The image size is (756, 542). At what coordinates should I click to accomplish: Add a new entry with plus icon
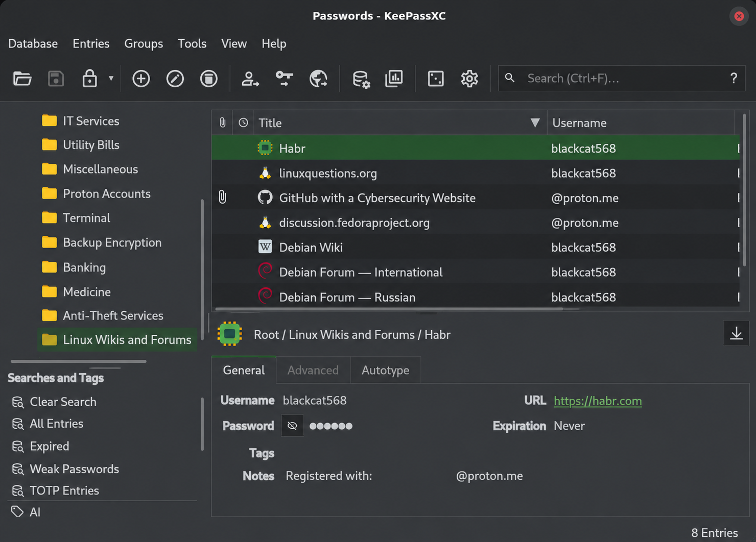[x=141, y=79]
